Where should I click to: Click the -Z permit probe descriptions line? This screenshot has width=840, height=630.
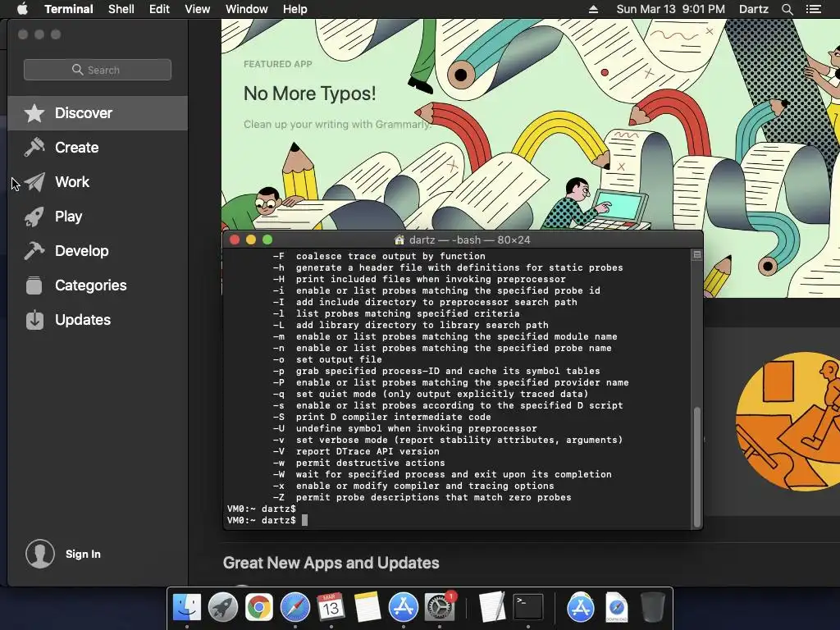pyautogui.click(x=422, y=497)
